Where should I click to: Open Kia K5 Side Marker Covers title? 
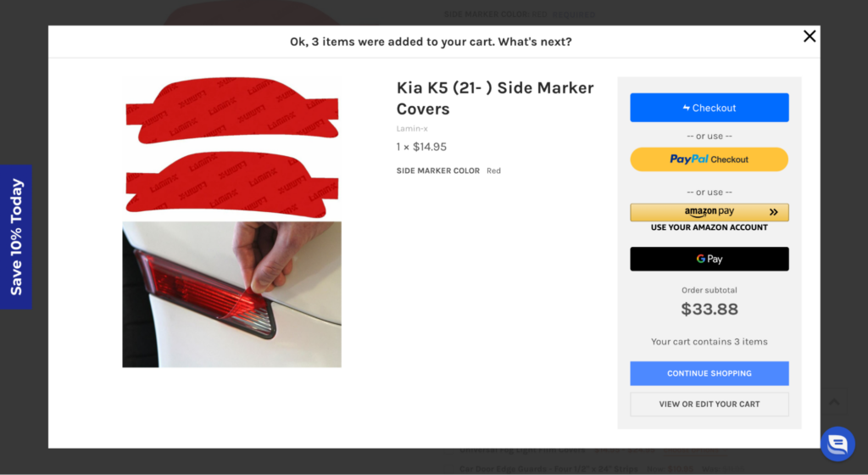click(495, 98)
